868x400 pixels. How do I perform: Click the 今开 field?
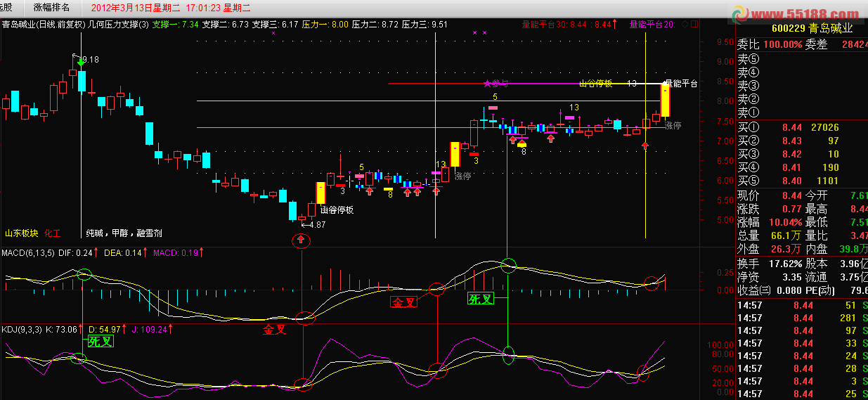pyautogui.click(x=836, y=195)
